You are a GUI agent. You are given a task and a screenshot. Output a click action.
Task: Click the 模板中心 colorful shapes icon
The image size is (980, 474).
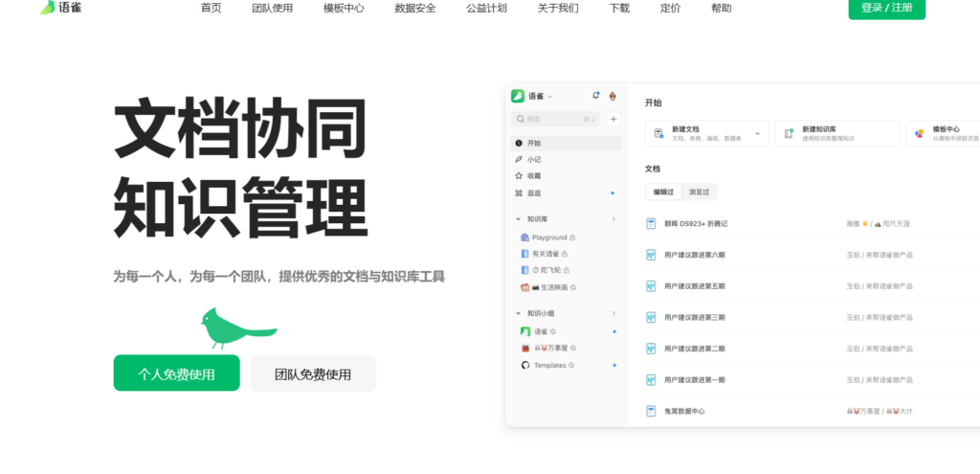(x=920, y=133)
